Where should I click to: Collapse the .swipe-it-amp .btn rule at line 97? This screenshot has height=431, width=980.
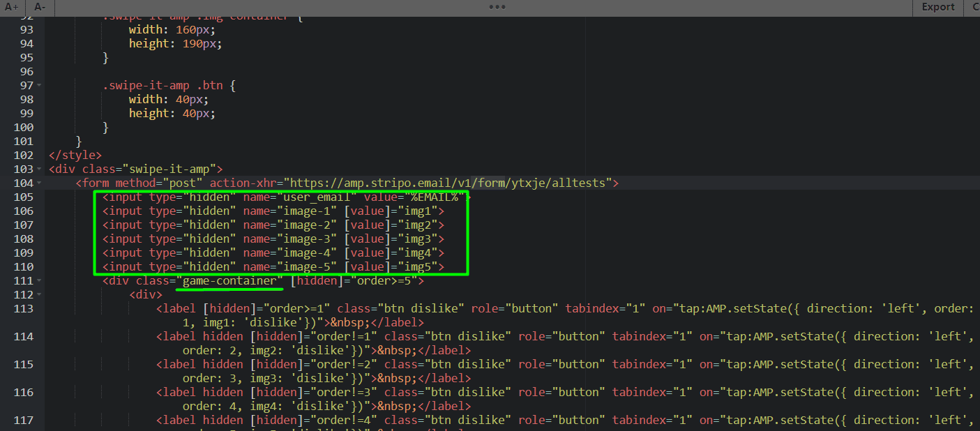tap(40, 85)
